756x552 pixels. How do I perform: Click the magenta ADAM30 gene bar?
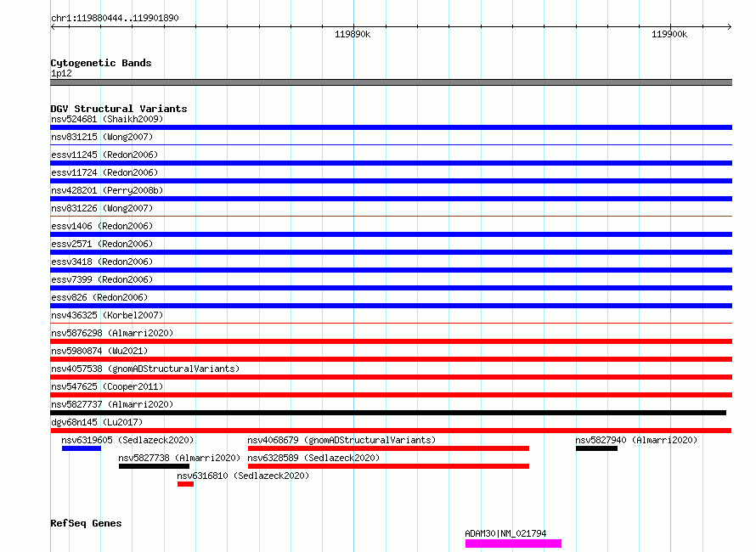[x=513, y=544]
